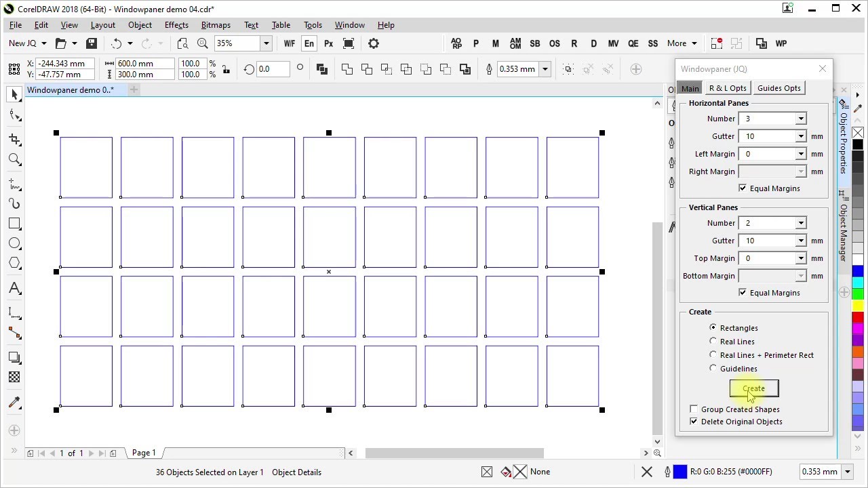This screenshot has width=868, height=488.
Task: Toggle the lock ratio padlock icon
Action: [x=226, y=69]
